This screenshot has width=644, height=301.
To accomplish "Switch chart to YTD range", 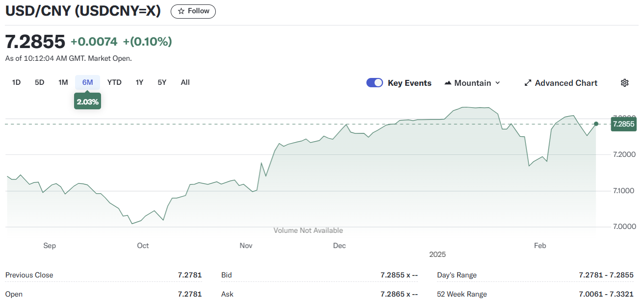I will (114, 82).
